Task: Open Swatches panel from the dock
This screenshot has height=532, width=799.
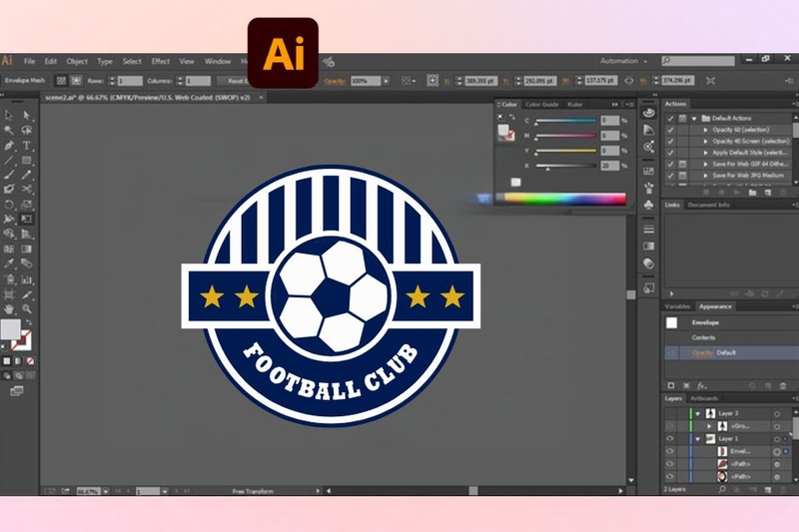Action: pos(648,171)
